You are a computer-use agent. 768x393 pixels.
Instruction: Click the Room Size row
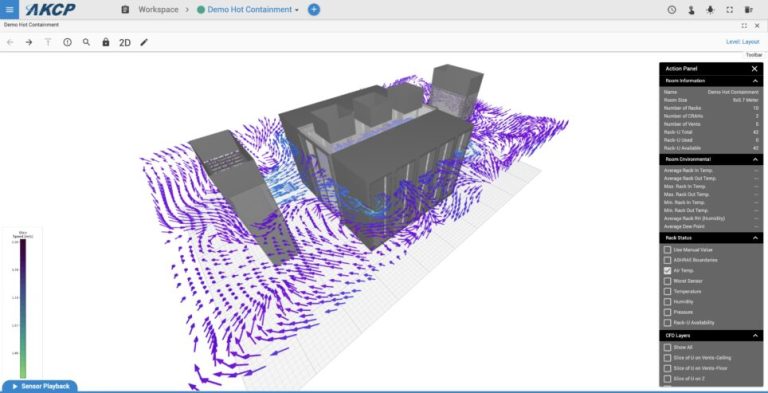[711, 100]
